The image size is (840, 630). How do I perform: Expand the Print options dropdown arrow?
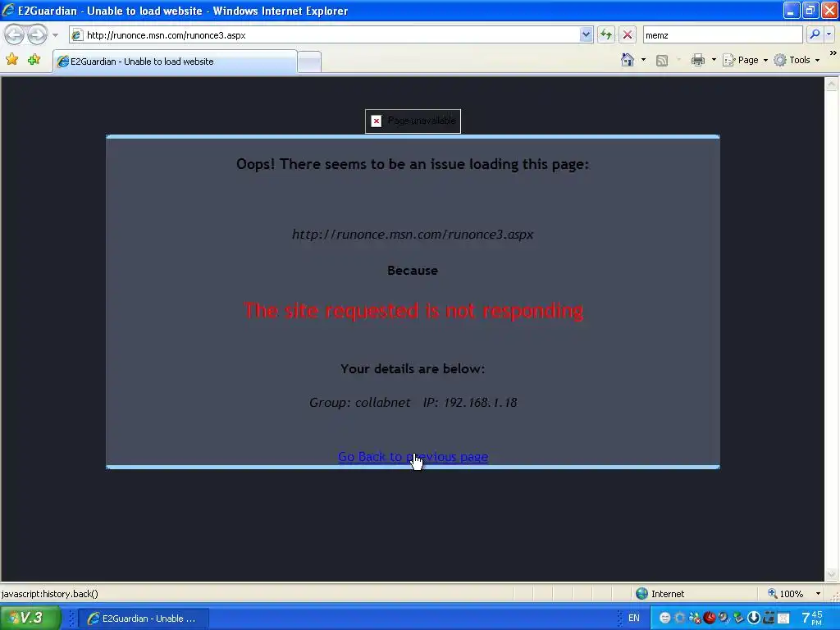point(714,60)
